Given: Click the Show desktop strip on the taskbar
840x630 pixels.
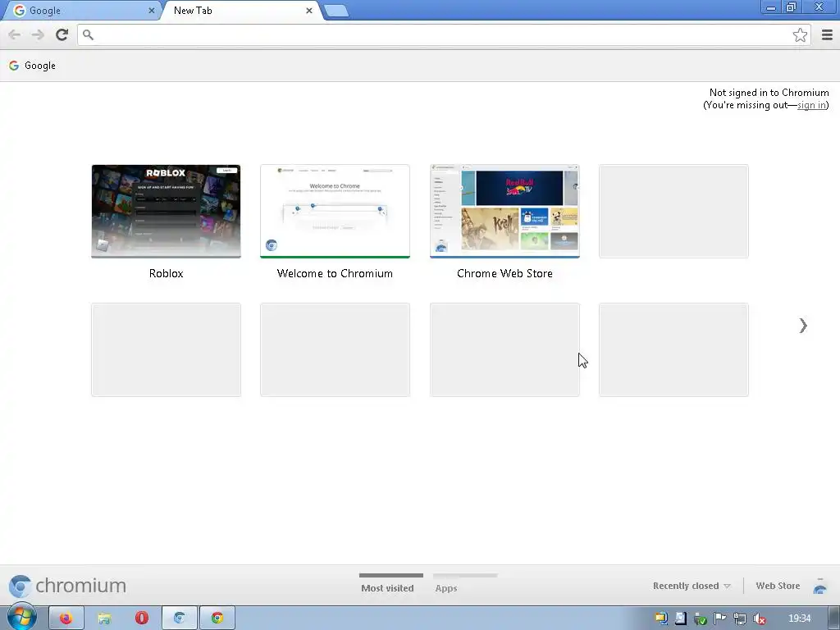Looking at the screenshot, I should coord(834,619).
